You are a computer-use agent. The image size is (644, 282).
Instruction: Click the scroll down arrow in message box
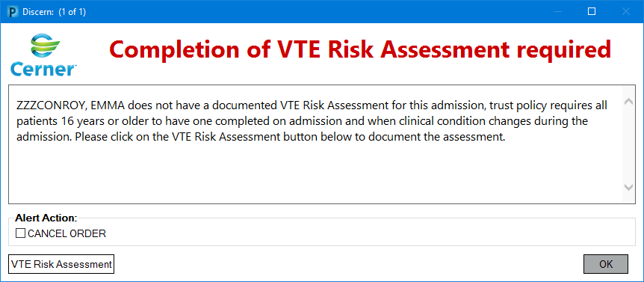628,187
